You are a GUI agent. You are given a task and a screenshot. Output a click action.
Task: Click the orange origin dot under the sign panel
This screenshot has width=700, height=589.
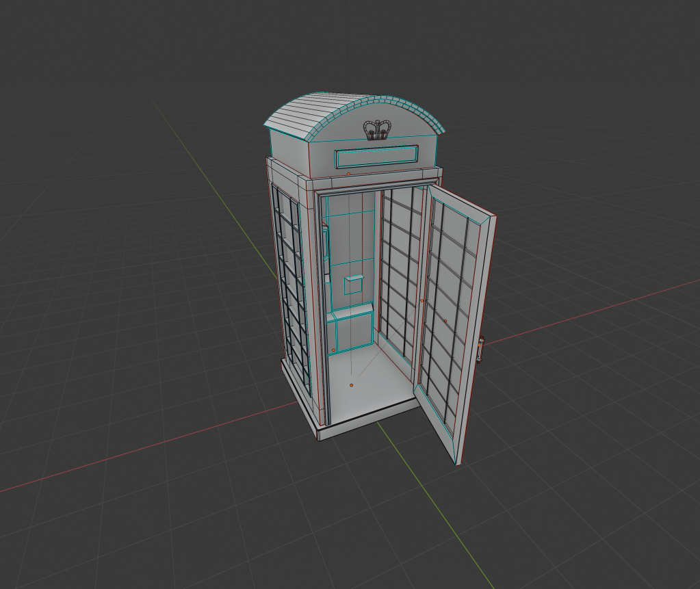click(x=348, y=174)
